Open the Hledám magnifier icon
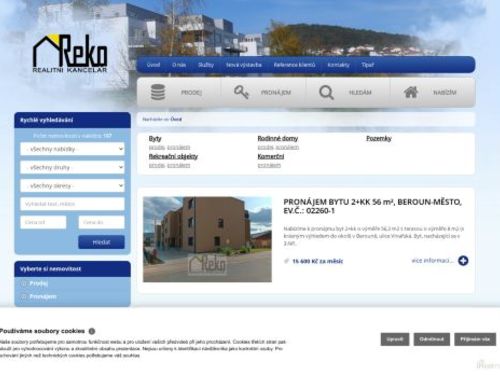Screen dimensions: 500x375 click(x=326, y=92)
